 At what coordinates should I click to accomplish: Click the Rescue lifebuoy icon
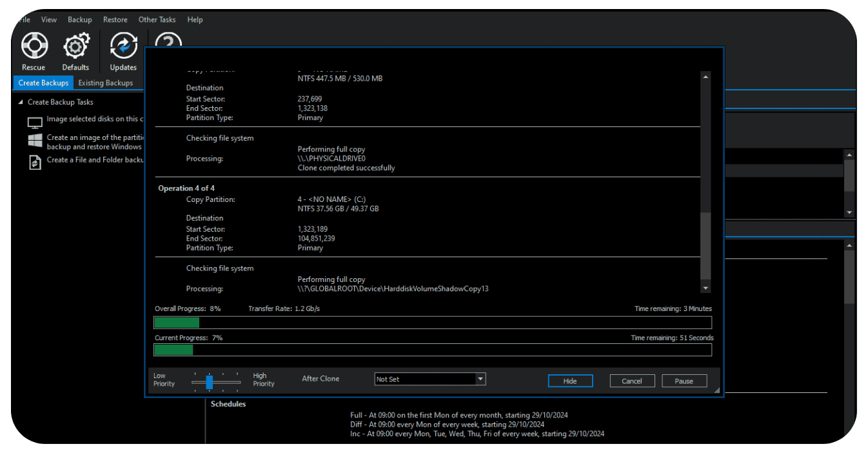click(33, 46)
